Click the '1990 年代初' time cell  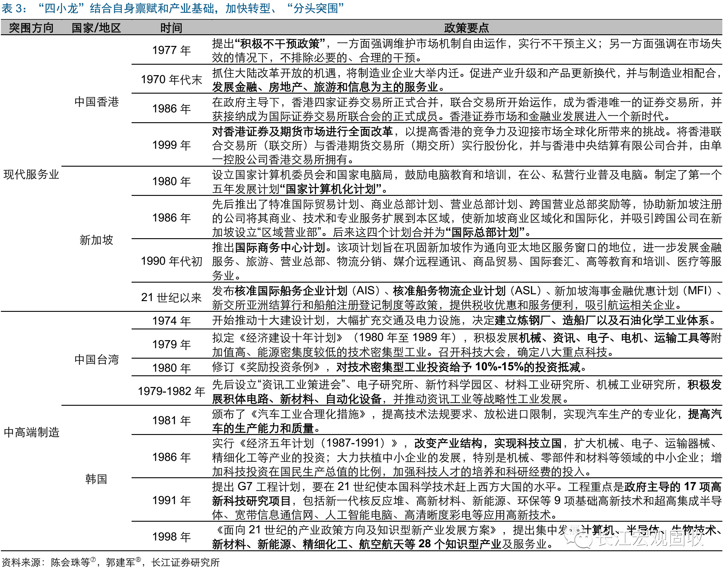[x=171, y=261]
